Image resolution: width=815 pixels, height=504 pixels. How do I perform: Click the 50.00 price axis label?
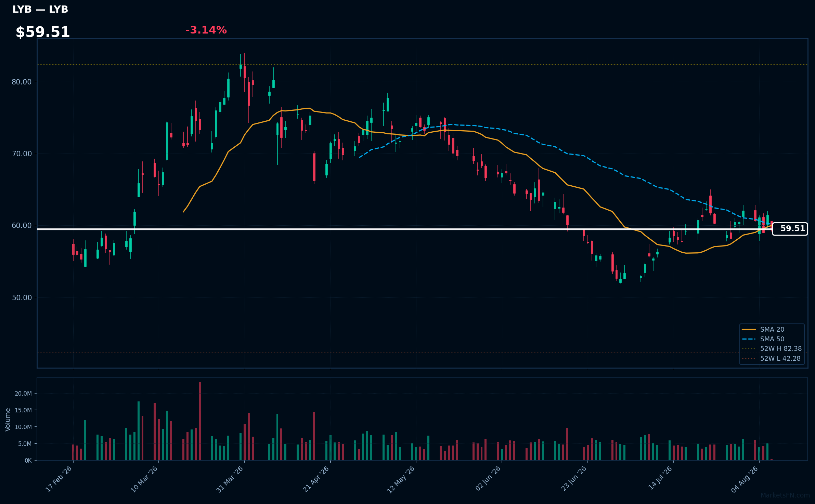coord(22,297)
